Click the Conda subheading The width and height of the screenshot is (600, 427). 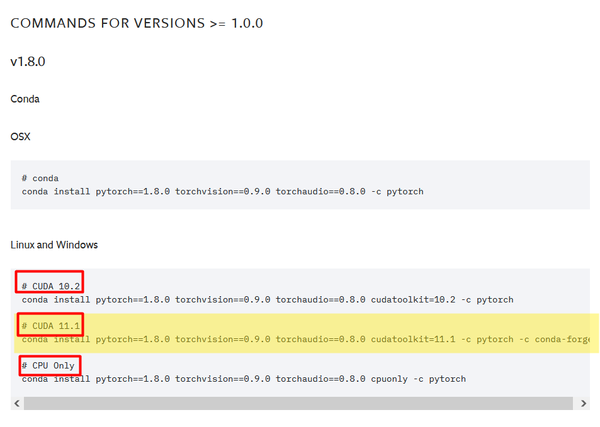click(x=25, y=99)
